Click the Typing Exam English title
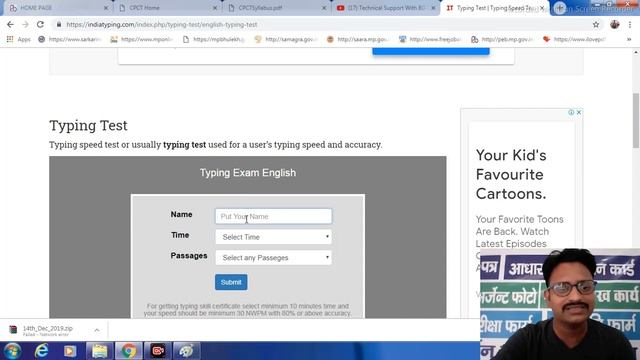Screen dimensions: 640x360 coord(248,173)
